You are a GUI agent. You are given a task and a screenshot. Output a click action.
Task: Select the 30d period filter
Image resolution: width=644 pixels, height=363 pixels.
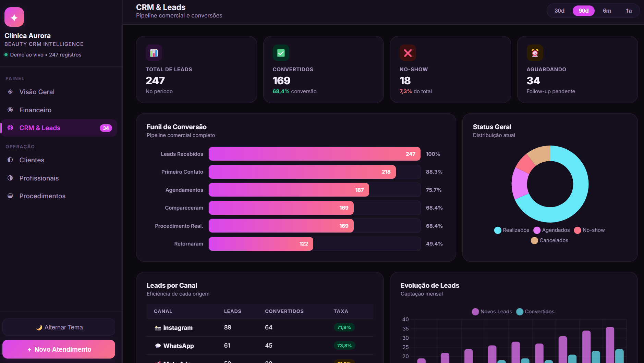(x=560, y=11)
